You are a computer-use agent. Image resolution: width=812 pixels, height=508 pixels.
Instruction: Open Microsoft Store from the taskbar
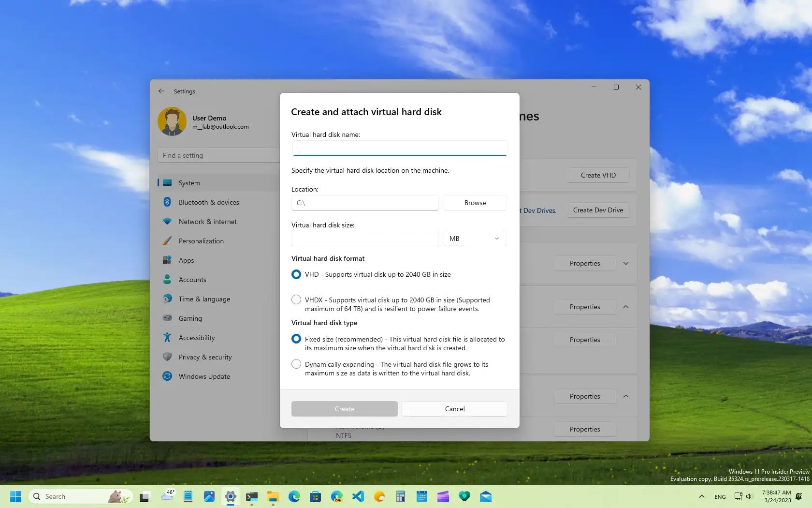tap(316, 496)
